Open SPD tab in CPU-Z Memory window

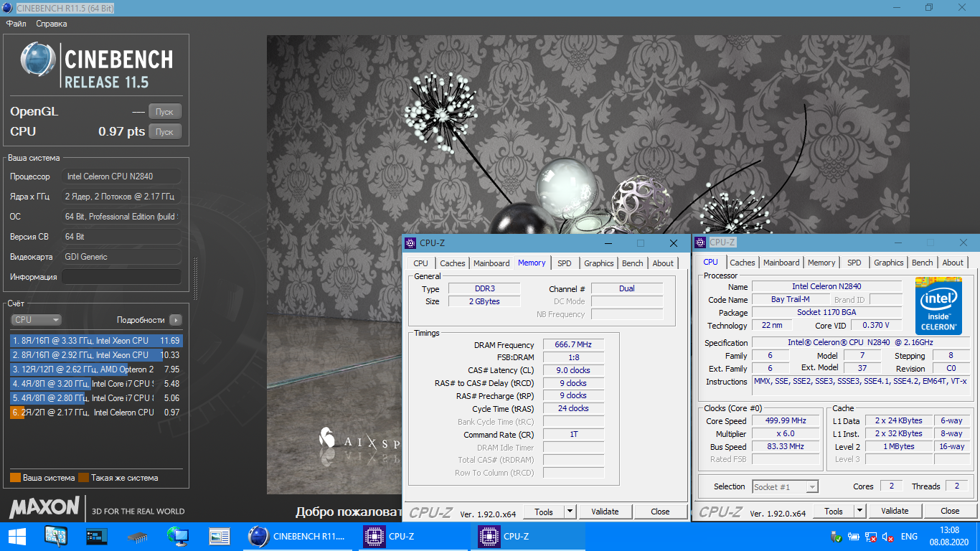pyautogui.click(x=565, y=263)
